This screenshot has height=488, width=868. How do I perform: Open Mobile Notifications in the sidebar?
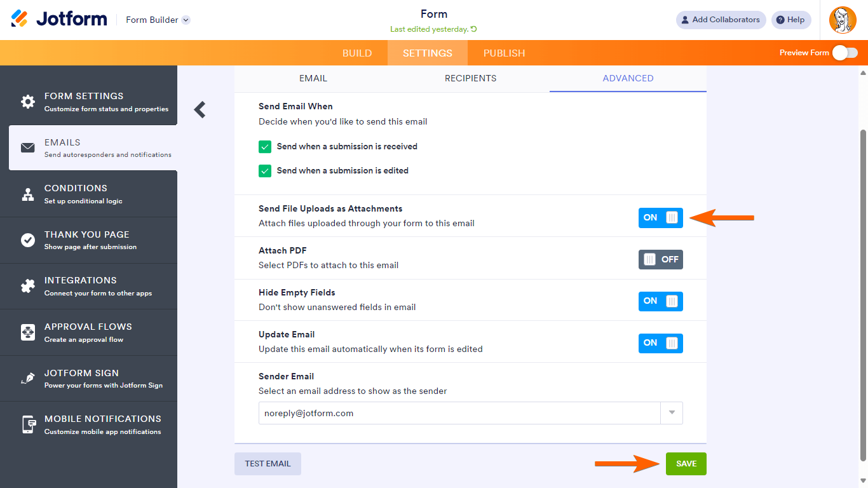88,424
